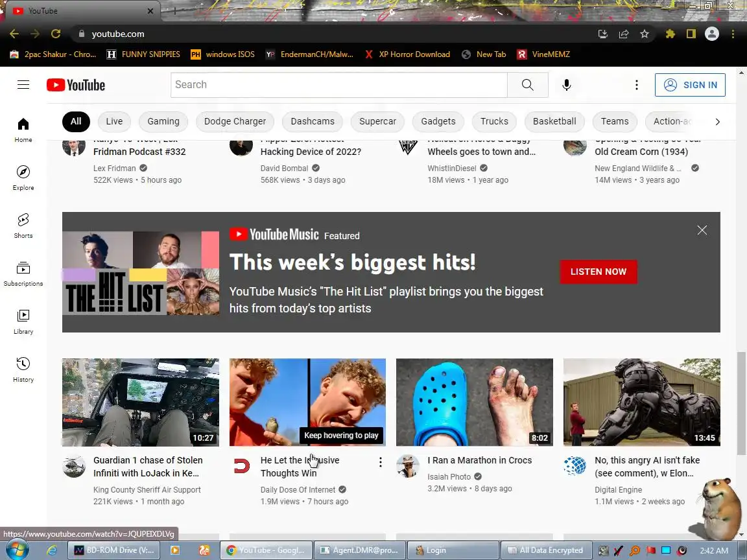Dismiss the YouTube Music banner
The height and width of the screenshot is (560, 747).
click(702, 230)
